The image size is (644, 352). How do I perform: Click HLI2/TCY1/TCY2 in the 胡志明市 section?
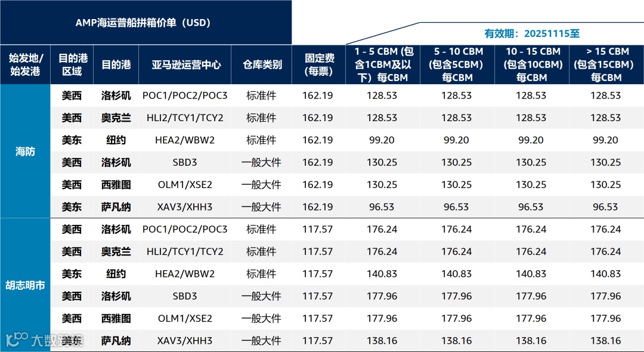(x=185, y=251)
